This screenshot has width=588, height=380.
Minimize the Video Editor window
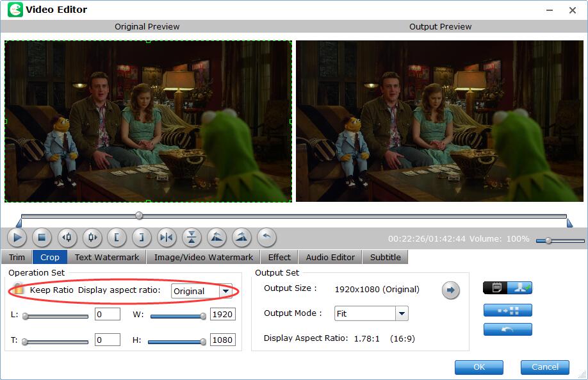coord(550,10)
